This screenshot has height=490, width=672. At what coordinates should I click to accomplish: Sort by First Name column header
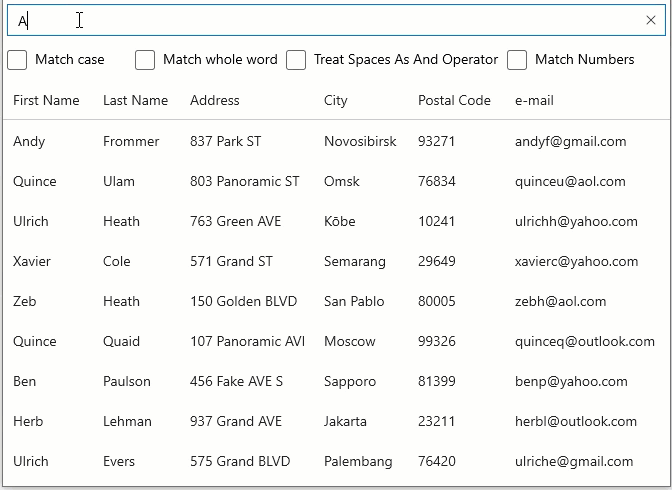pyautogui.click(x=46, y=100)
